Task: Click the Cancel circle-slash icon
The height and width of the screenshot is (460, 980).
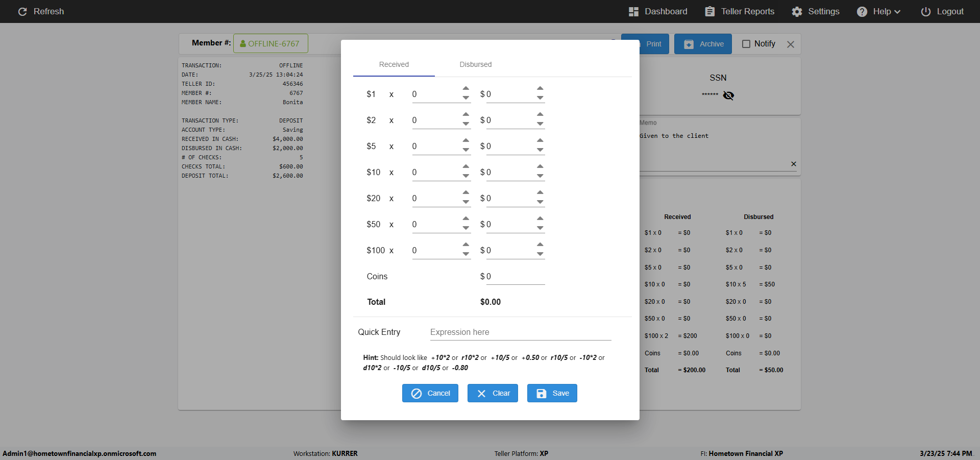Action: (x=416, y=394)
